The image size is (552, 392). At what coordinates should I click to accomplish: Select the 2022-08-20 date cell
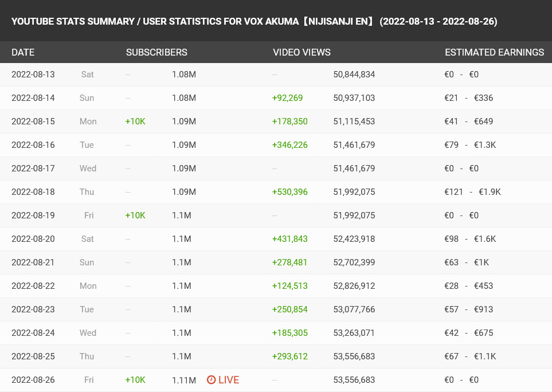(x=33, y=239)
